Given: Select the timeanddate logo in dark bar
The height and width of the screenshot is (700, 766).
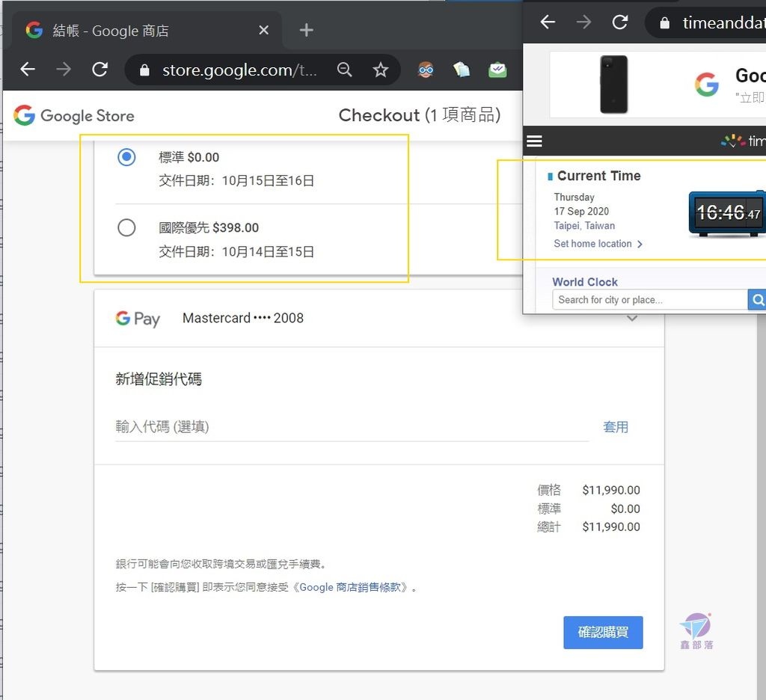Looking at the screenshot, I should click(743, 141).
